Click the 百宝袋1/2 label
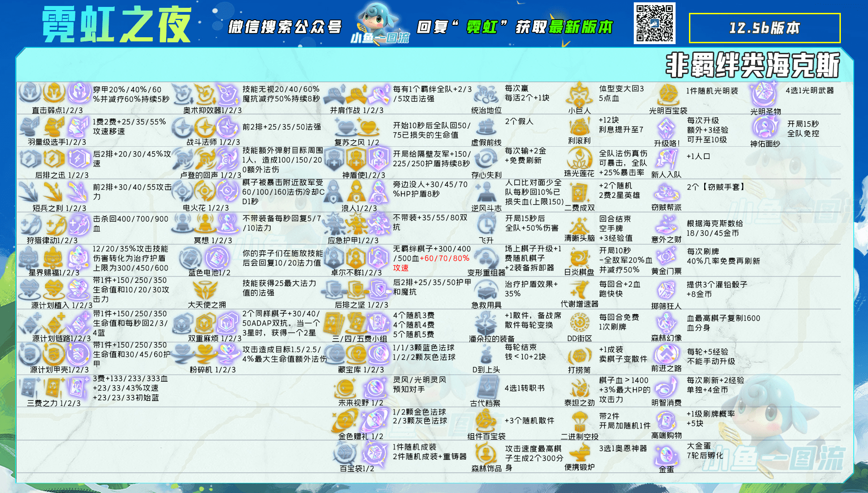The width and height of the screenshot is (868, 493). tap(357, 469)
